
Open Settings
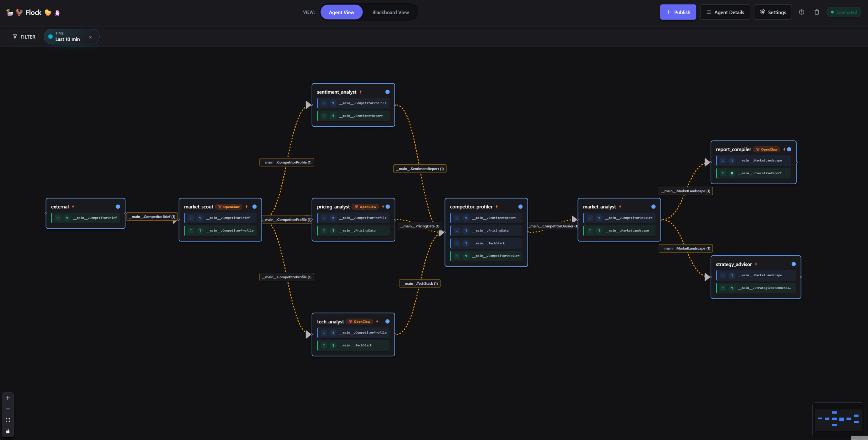(x=773, y=12)
